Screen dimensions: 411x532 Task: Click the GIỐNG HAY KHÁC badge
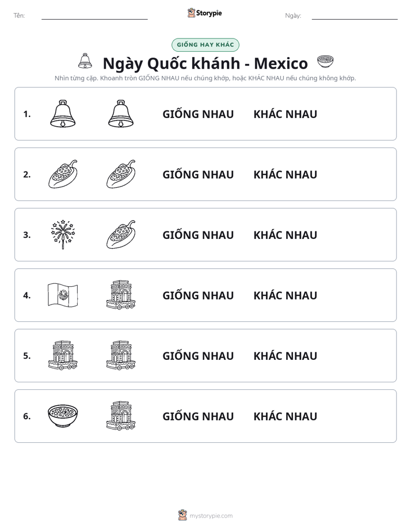[205, 45]
